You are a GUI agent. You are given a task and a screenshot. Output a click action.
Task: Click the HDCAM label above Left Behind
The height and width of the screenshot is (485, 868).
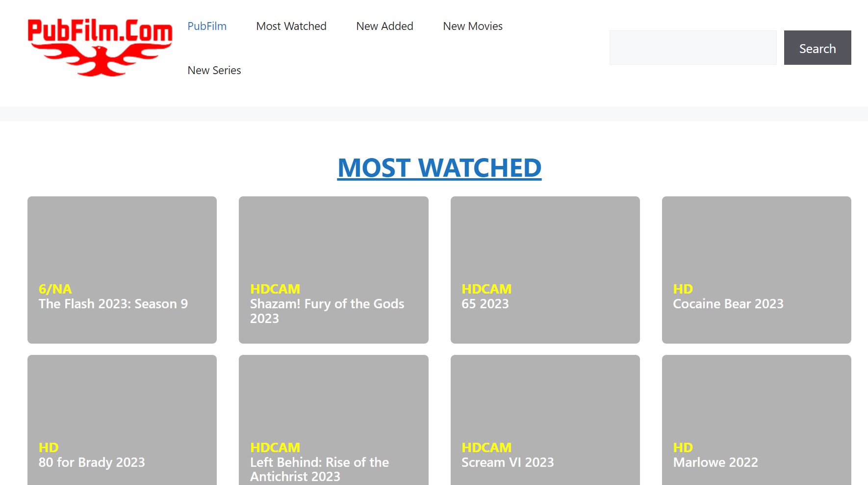[275, 448]
